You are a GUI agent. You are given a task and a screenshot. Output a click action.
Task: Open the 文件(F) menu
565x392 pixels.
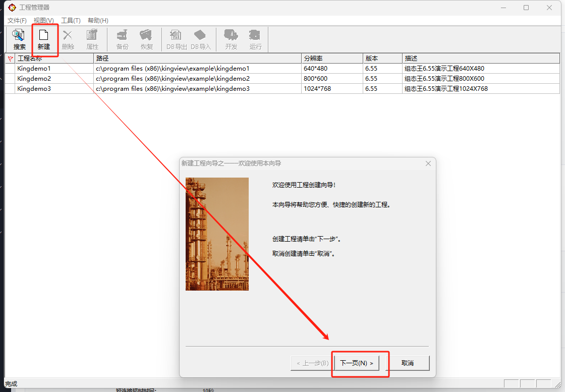tap(17, 21)
